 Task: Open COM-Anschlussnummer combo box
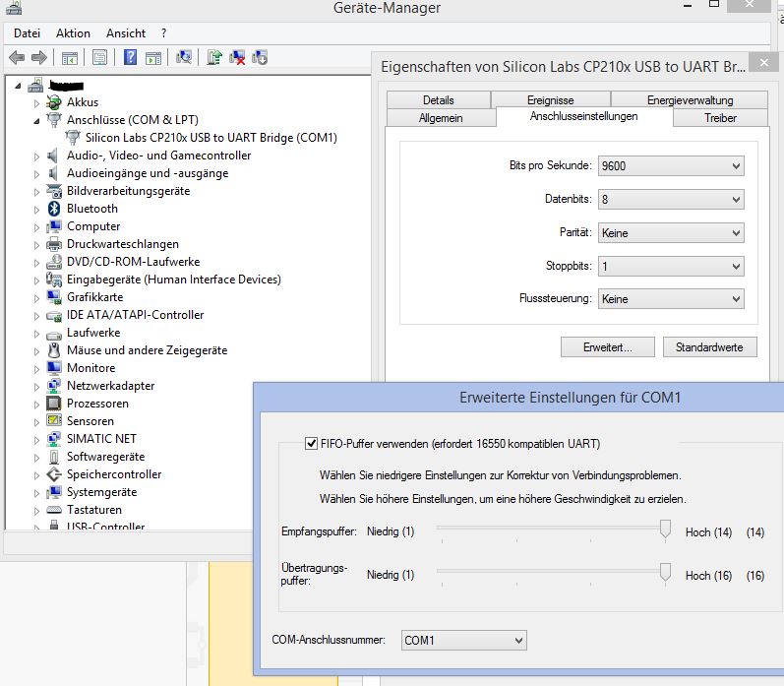[463, 641]
